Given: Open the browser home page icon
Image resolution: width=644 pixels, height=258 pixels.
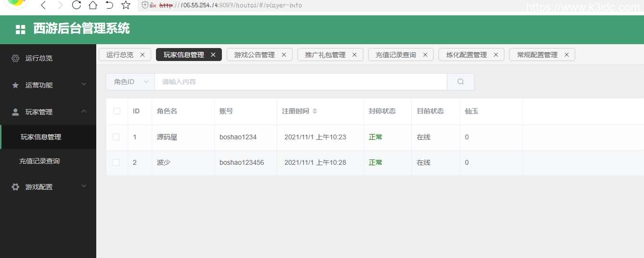Looking at the screenshot, I should click(92, 5).
